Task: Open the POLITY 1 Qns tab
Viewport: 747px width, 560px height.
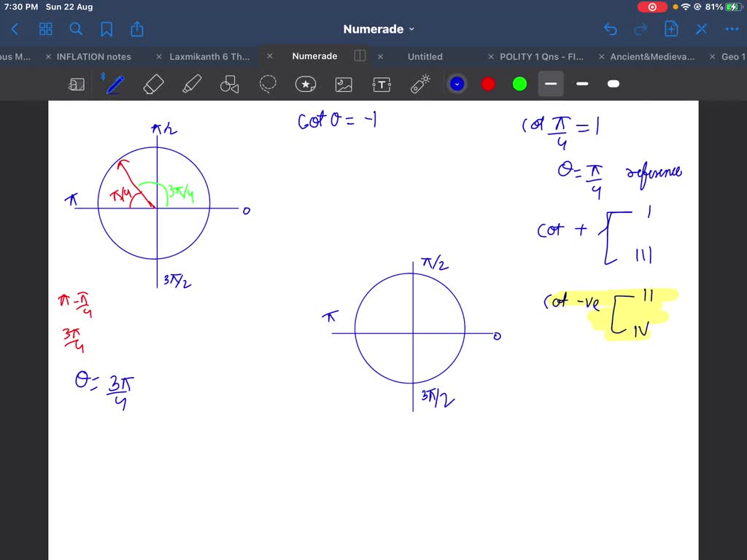Action: coord(541,56)
